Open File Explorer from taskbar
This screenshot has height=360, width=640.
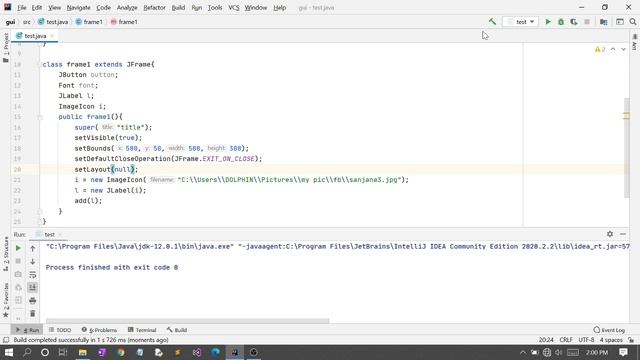coord(82,352)
